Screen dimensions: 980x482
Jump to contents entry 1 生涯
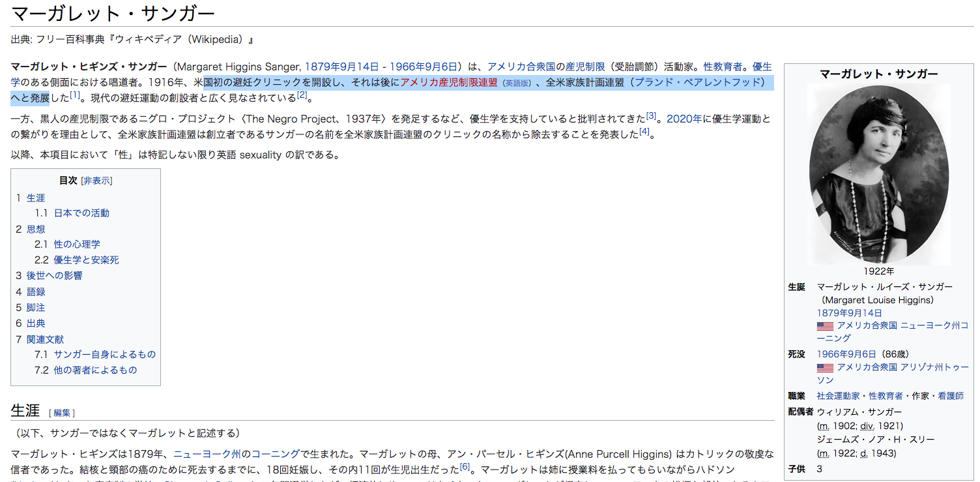31,198
